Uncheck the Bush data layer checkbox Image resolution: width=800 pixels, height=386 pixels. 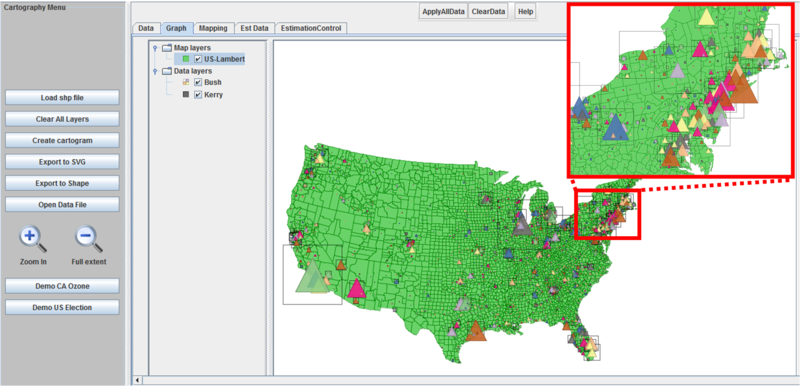pos(198,82)
